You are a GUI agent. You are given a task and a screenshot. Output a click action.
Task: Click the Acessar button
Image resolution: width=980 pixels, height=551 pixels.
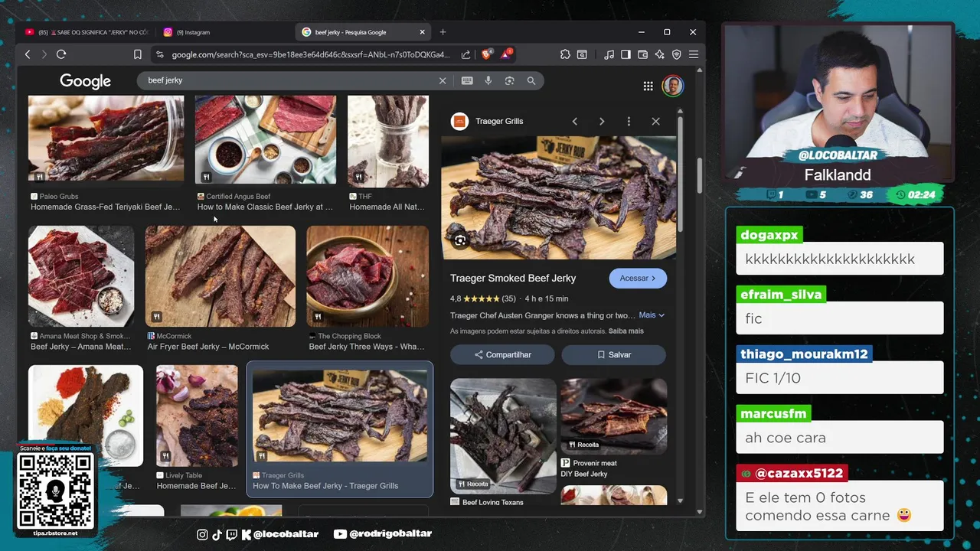coord(638,278)
